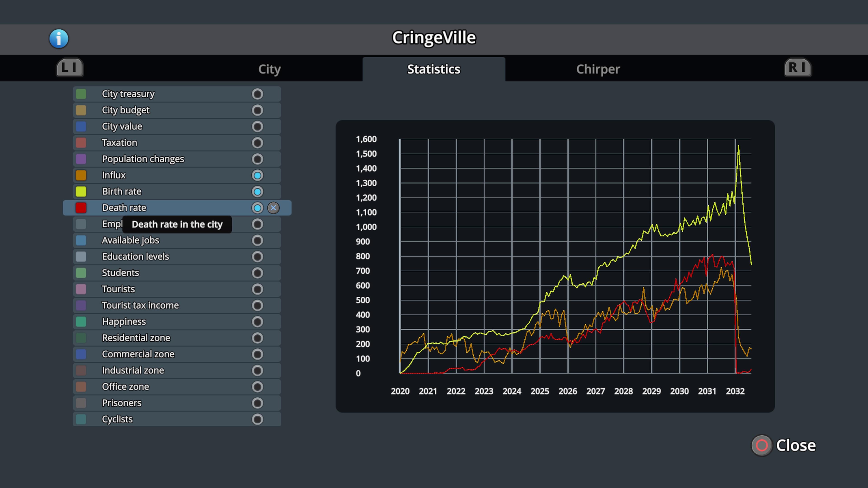This screenshot has width=868, height=488.
Task: Turn off Birth rate graph radio
Action: [x=257, y=192]
